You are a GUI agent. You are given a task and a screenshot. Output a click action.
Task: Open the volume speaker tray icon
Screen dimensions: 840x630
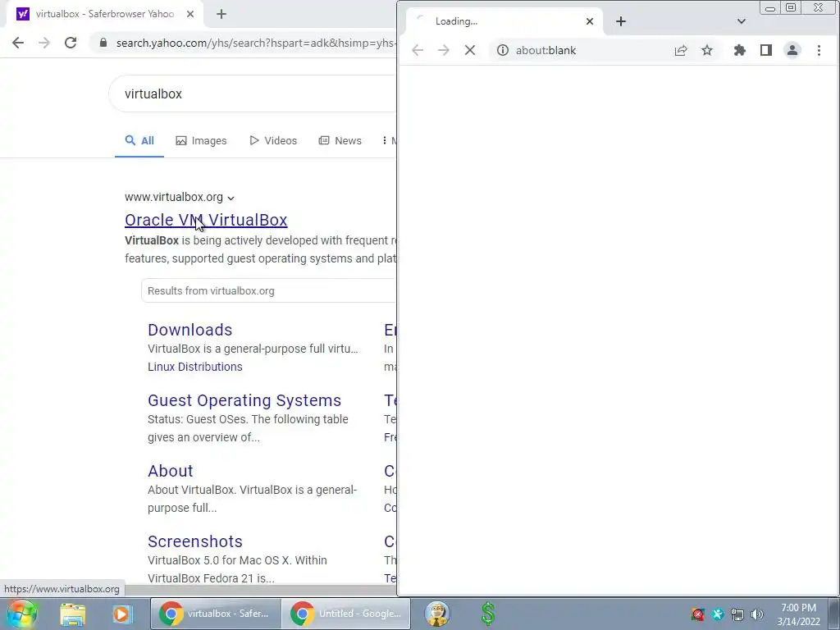757,614
